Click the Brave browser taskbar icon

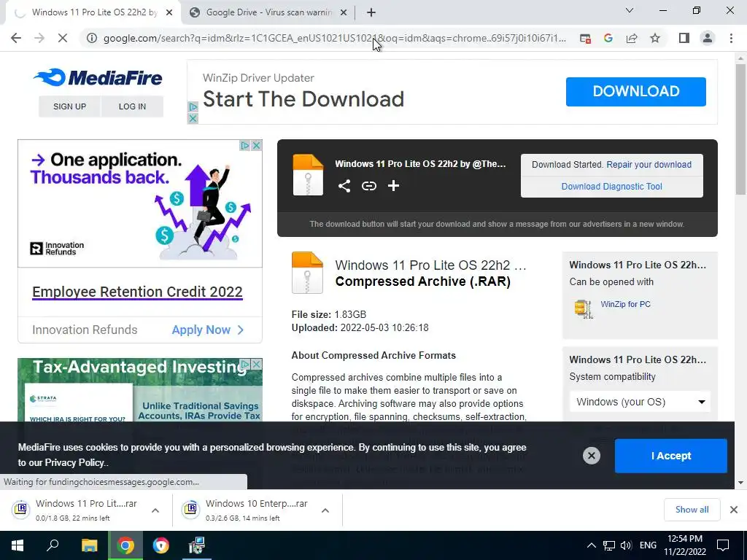[161, 545]
